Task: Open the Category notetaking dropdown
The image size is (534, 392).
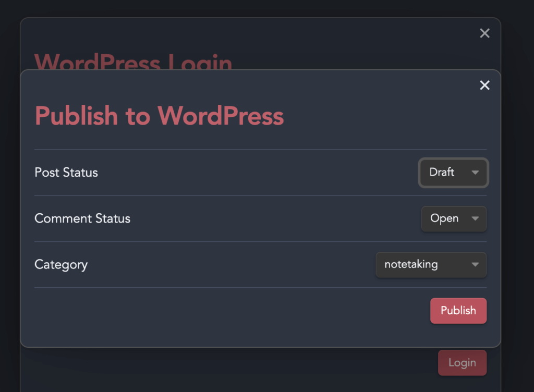Action: click(431, 265)
